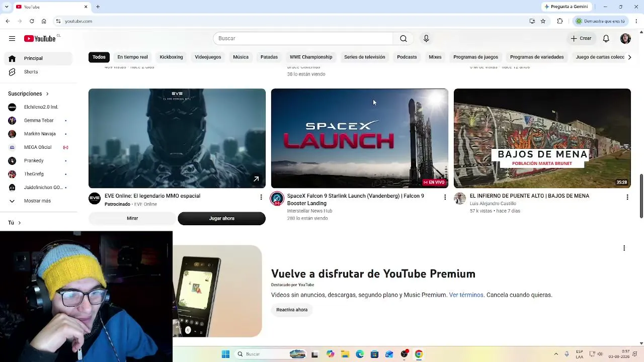Bookmark this page with the star icon

543,21
